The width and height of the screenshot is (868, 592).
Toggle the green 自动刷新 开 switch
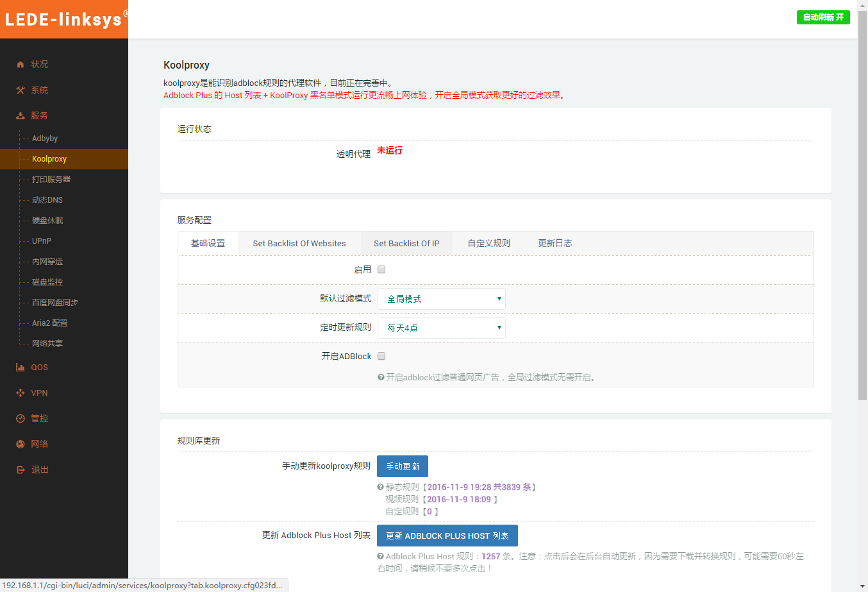(823, 17)
